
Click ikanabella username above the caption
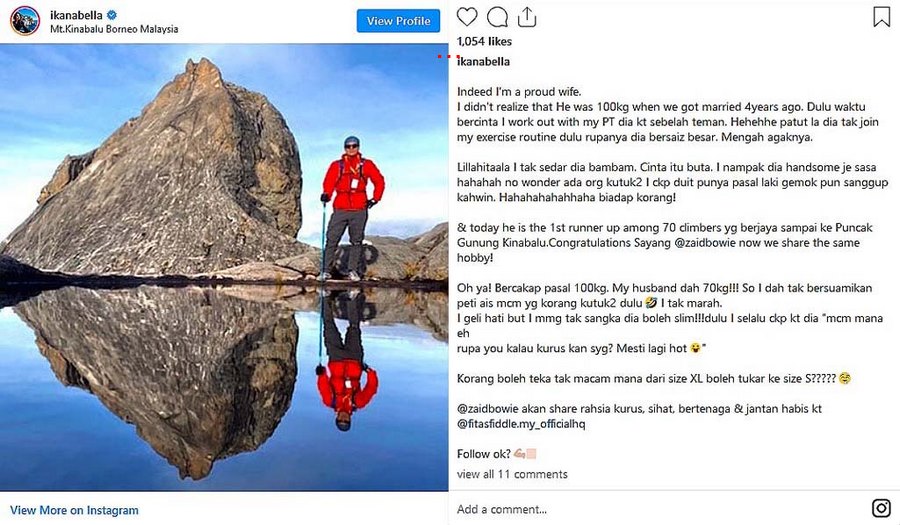coord(487,60)
